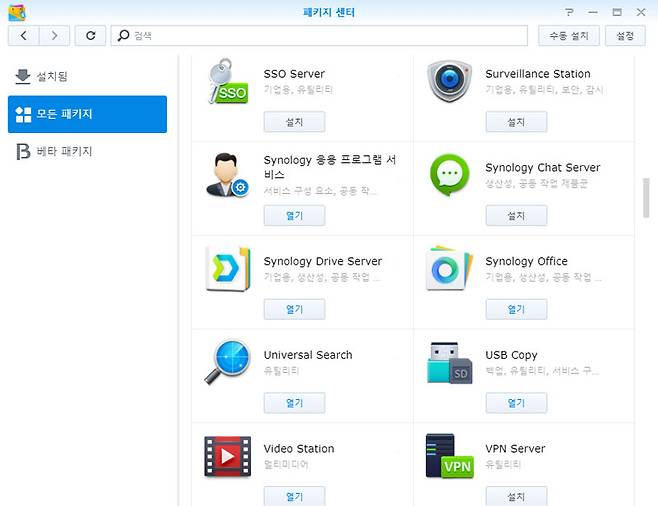Click the VPN Server icon
Viewport: 658px width, 506px height.
(449, 456)
